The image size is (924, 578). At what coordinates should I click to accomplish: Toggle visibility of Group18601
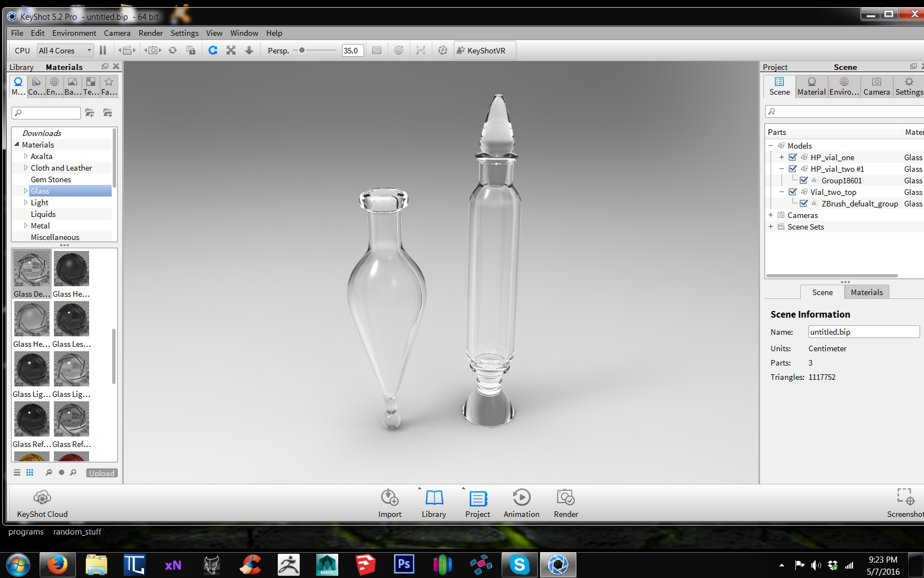click(x=804, y=181)
